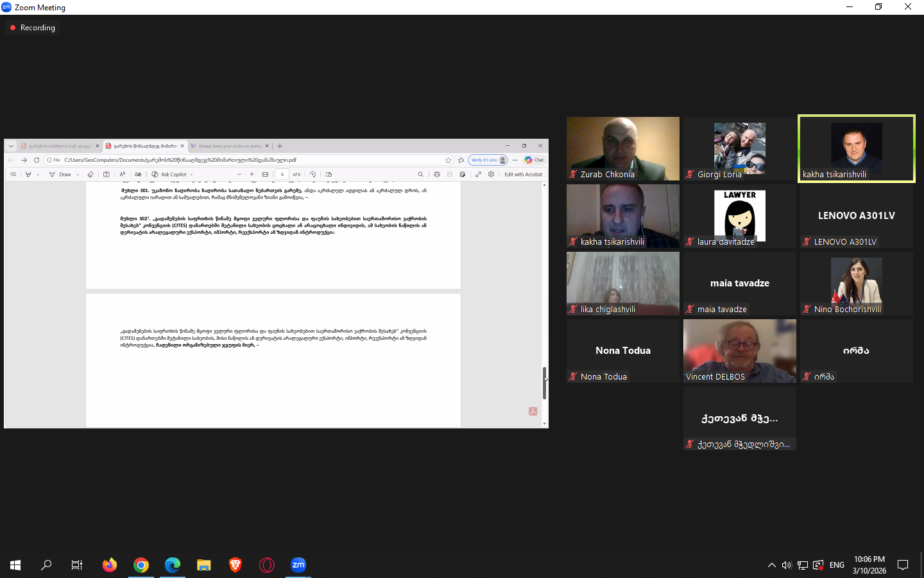Switch to the 'Always keep your socks on' tab
This screenshot has height=578, width=924.
[x=228, y=146]
